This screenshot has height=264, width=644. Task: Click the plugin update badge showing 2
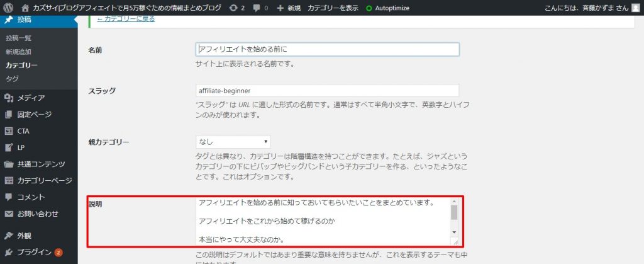point(58,252)
